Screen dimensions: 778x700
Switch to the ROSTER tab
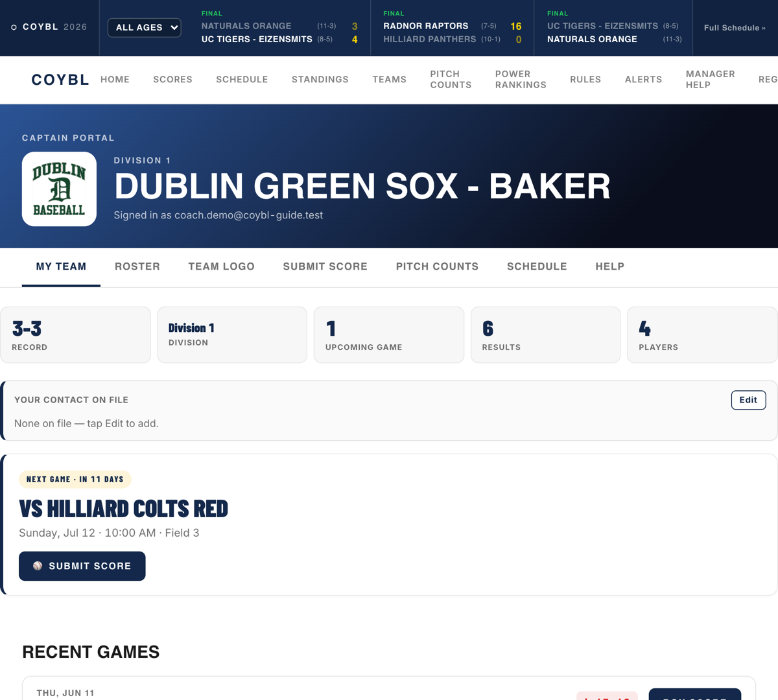pyautogui.click(x=137, y=266)
